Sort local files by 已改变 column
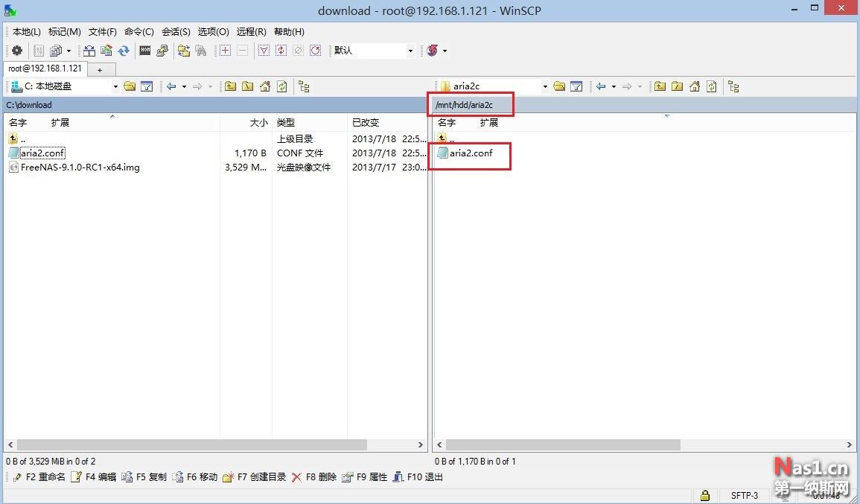This screenshot has width=860, height=504. coord(387,123)
